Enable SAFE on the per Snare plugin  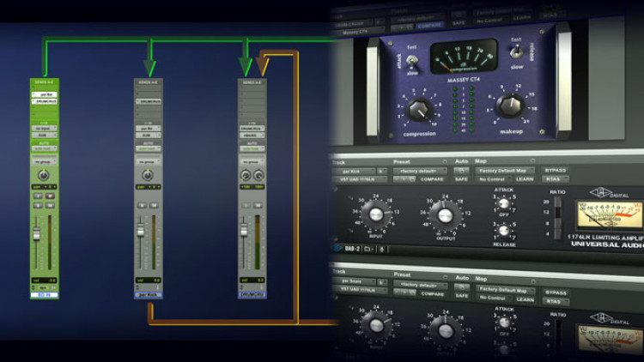click(x=461, y=295)
